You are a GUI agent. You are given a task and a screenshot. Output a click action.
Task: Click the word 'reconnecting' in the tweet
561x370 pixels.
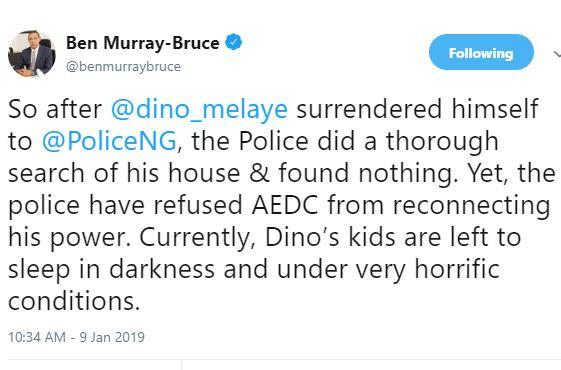pyautogui.click(x=471, y=207)
